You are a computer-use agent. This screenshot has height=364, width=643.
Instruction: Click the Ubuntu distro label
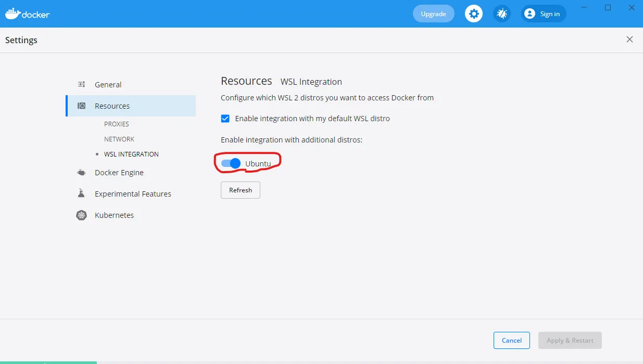258,163
